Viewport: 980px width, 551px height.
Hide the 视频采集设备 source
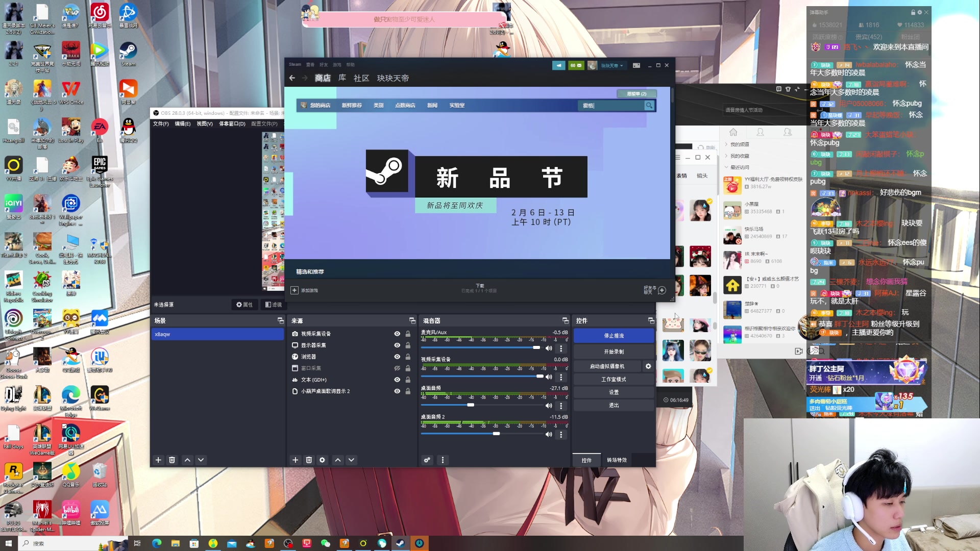(x=397, y=334)
